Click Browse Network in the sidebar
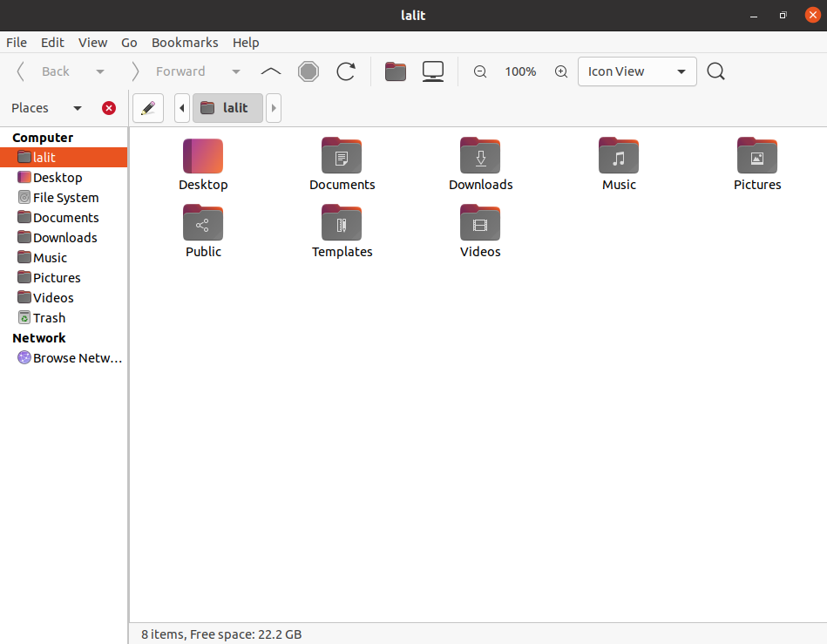The height and width of the screenshot is (644, 827). [x=77, y=358]
